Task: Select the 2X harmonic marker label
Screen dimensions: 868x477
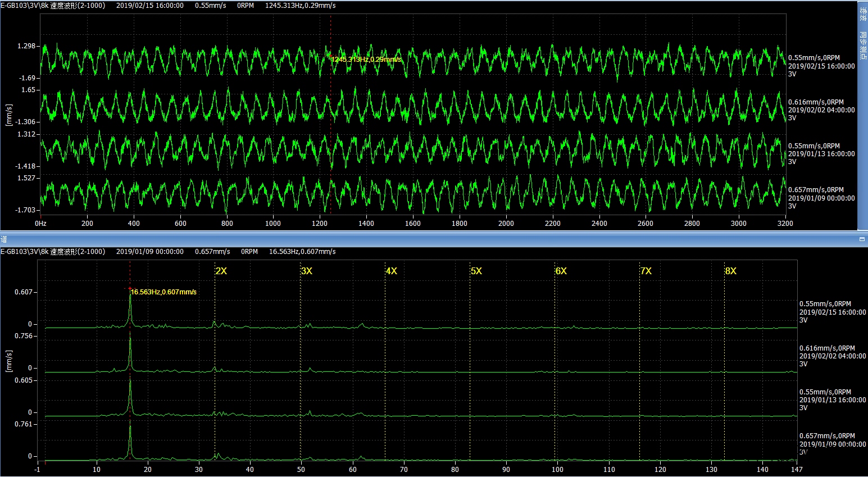Action: pos(221,271)
